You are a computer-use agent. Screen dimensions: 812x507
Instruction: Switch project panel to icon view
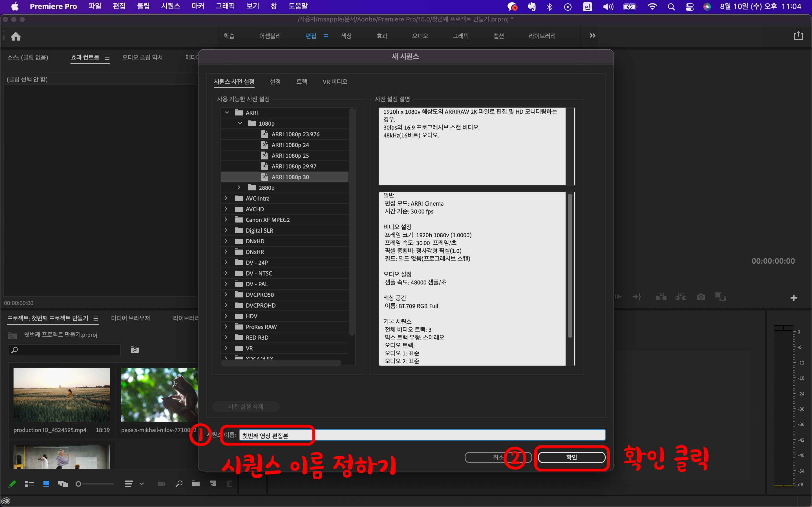click(46, 484)
